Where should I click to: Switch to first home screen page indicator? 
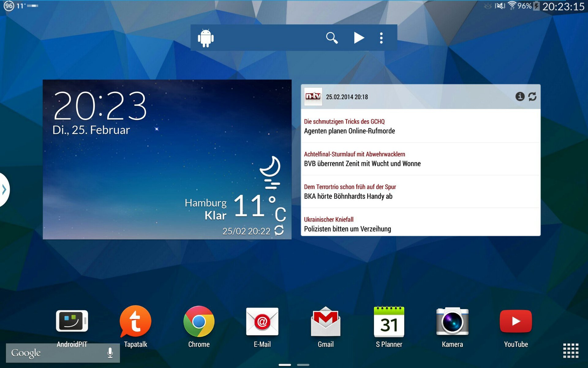click(x=285, y=365)
